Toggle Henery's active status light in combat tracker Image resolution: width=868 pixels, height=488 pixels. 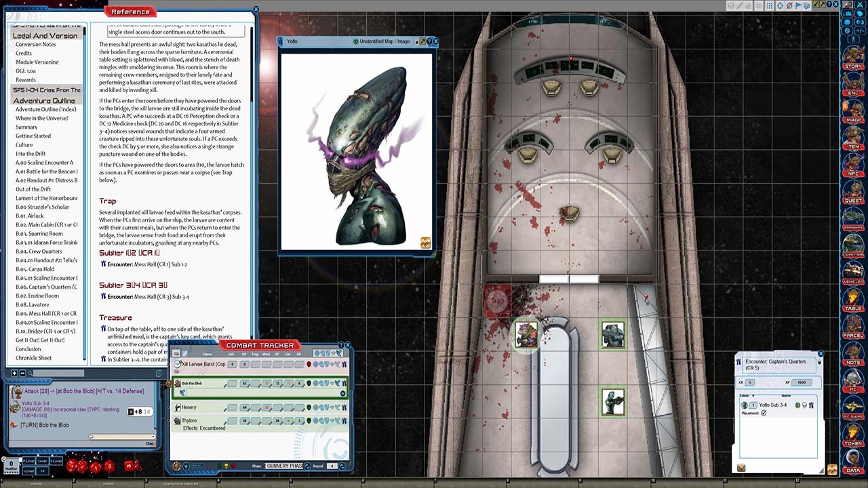[x=308, y=407]
